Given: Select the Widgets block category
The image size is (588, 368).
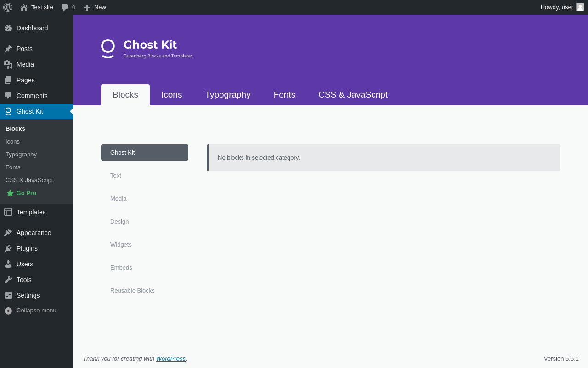Looking at the screenshot, I should tap(145, 245).
